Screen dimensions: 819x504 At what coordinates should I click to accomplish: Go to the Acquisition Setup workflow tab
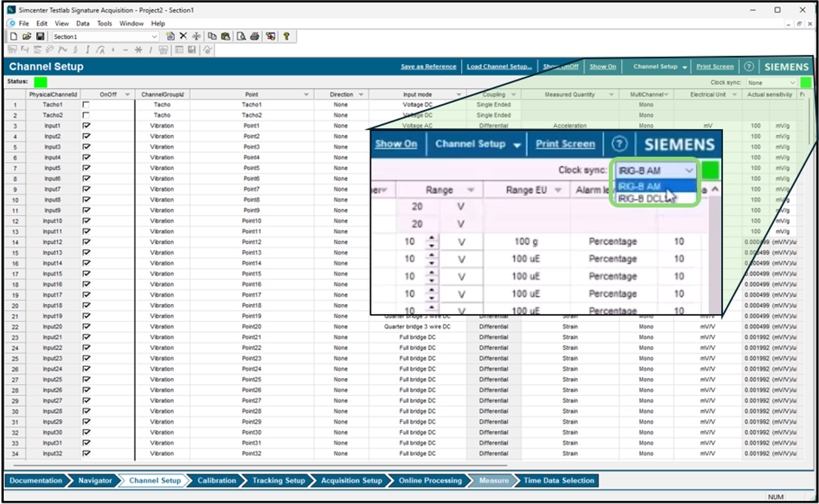click(351, 480)
